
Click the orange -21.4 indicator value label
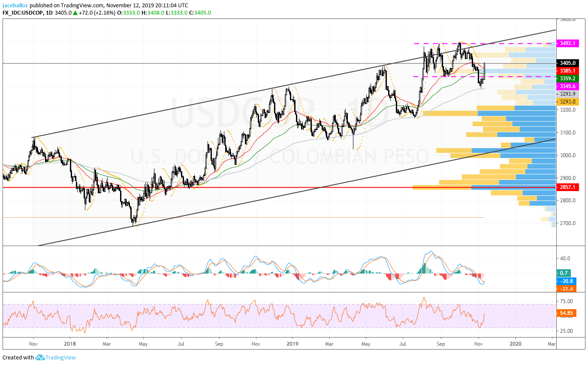pyautogui.click(x=567, y=289)
